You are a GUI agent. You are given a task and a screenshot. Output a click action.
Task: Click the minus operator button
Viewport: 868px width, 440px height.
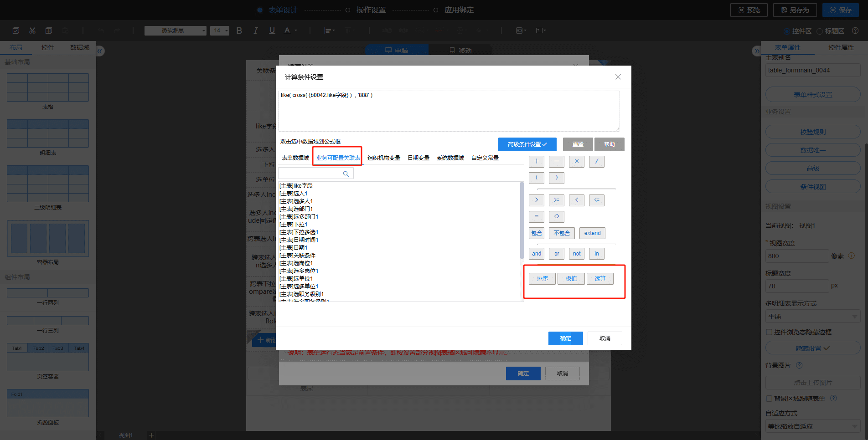(557, 161)
